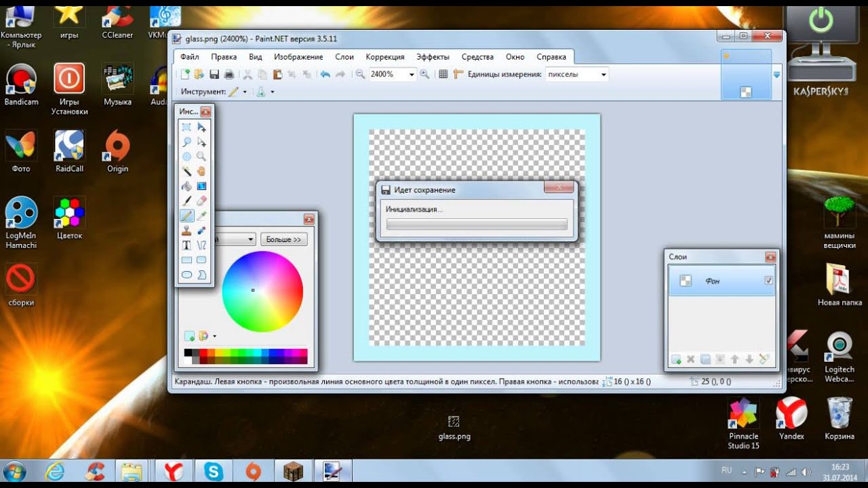Select the Pan hand tool
This screenshot has width=868, height=488.
pos(201,171)
